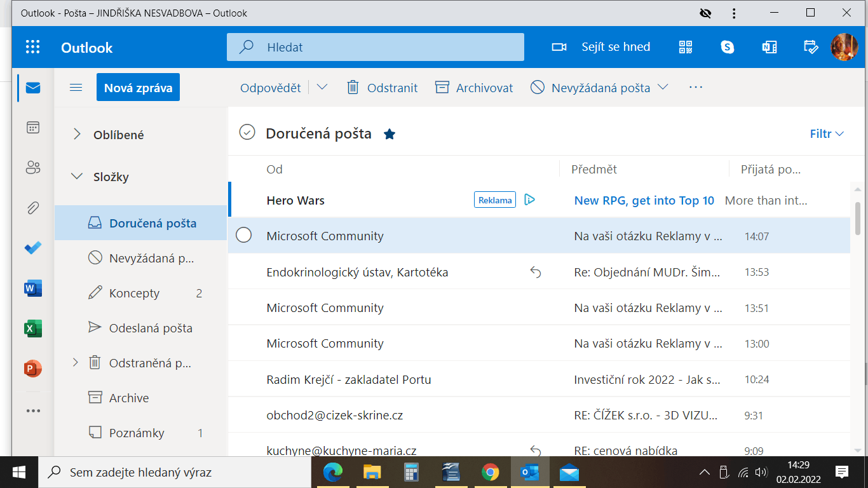
Task: Open the 13:51 Microsoft Community message
Action: (539, 308)
